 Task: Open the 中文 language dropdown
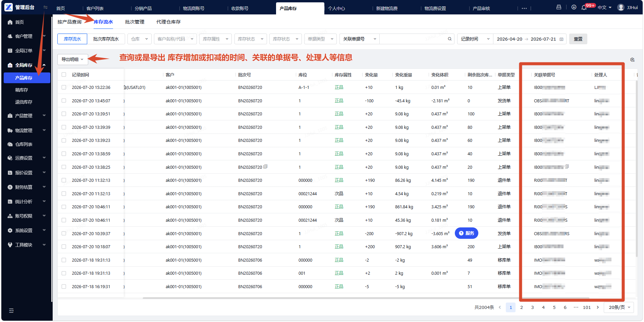605,7
